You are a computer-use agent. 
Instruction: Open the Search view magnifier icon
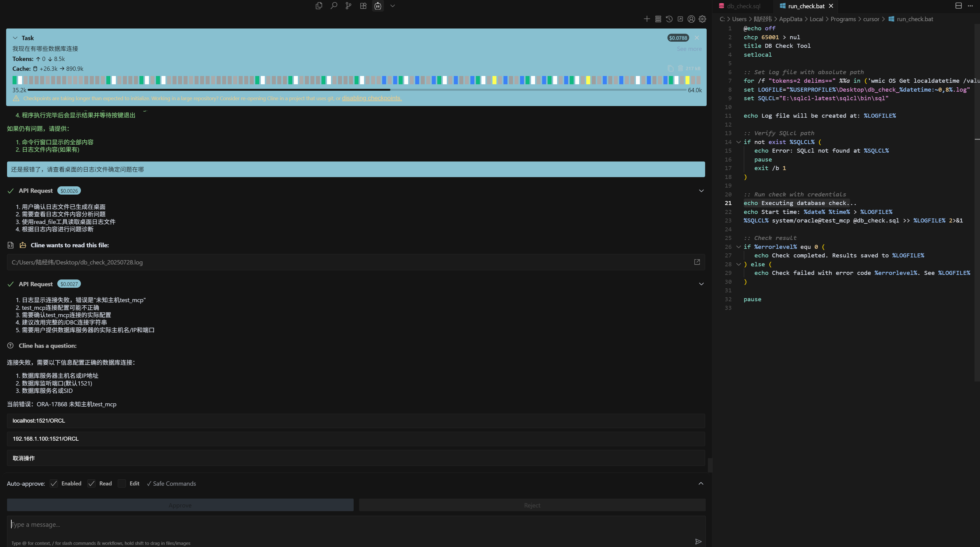[334, 6]
